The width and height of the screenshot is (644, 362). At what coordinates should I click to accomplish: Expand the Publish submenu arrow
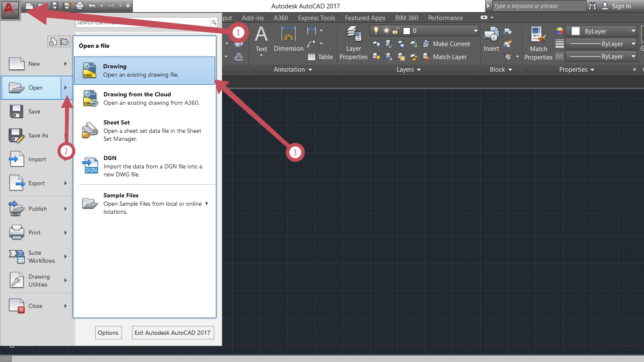[65, 209]
